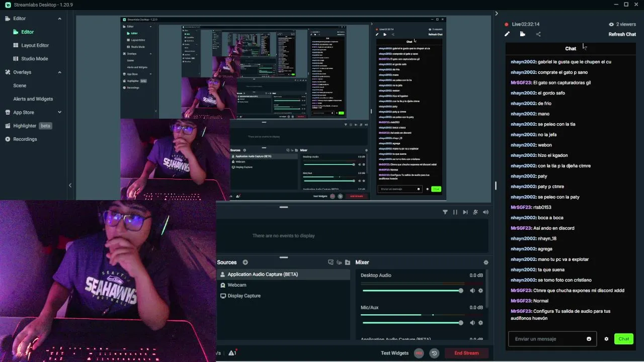Click the Overlays section icon
This screenshot has height=362, width=644.
(8, 72)
